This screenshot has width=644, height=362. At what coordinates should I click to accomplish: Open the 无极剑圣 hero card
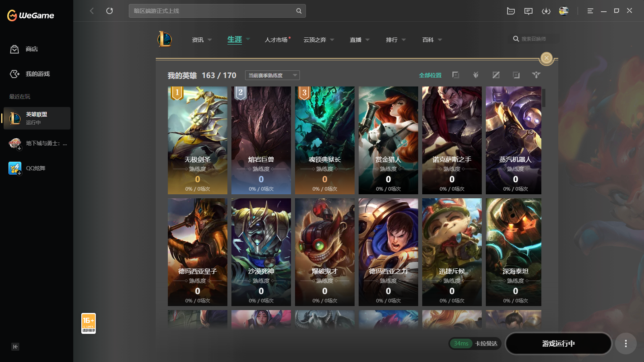click(198, 140)
